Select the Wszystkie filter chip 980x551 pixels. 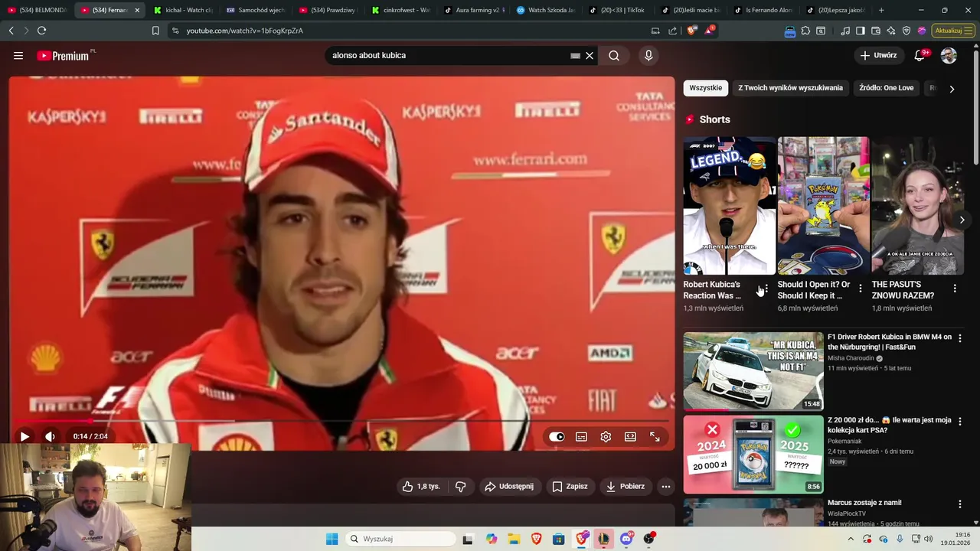(x=705, y=88)
